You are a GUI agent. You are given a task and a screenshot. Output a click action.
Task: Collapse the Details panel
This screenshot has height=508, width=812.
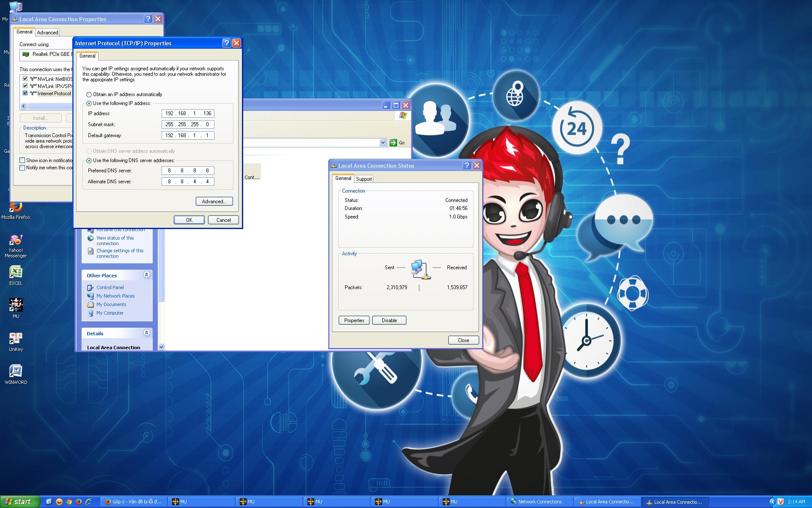tap(146, 333)
